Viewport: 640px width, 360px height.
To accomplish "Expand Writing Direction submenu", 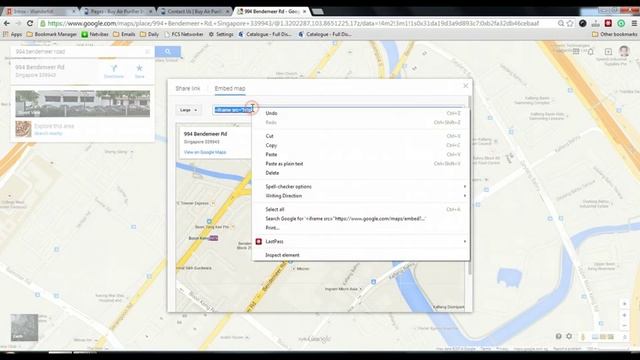I will [361, 196].
